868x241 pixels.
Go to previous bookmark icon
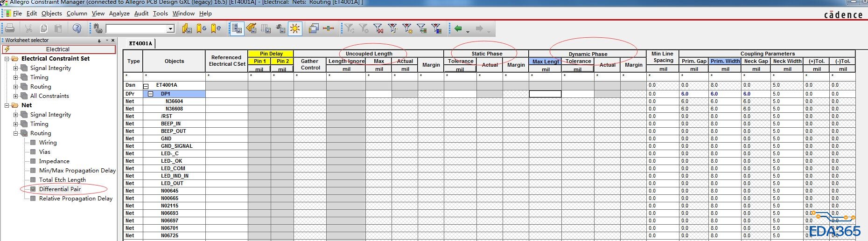pos(216,28)
